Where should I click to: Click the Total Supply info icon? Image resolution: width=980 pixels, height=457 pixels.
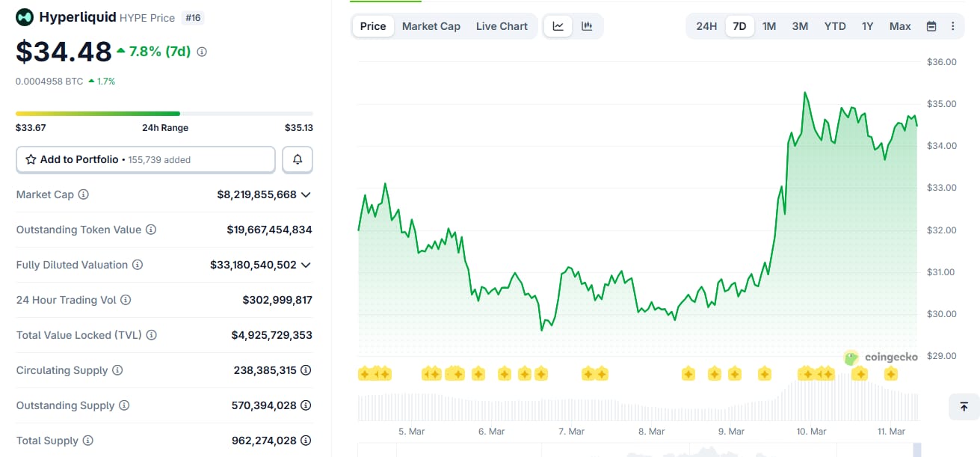point(88,441)
